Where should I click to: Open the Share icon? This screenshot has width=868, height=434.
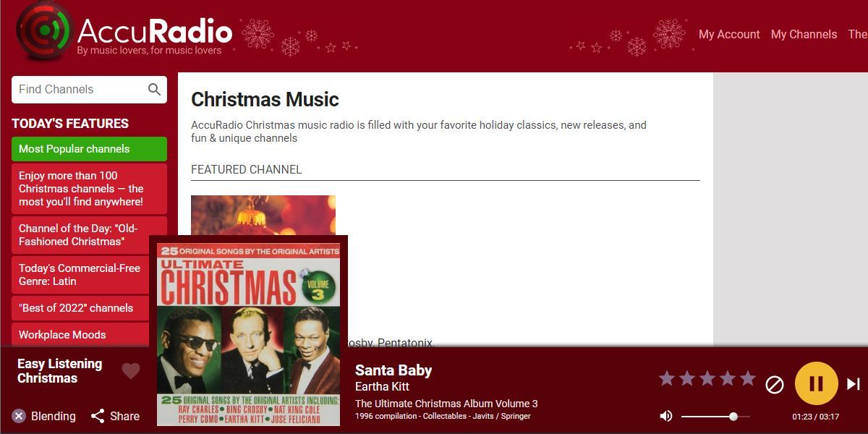98,416
